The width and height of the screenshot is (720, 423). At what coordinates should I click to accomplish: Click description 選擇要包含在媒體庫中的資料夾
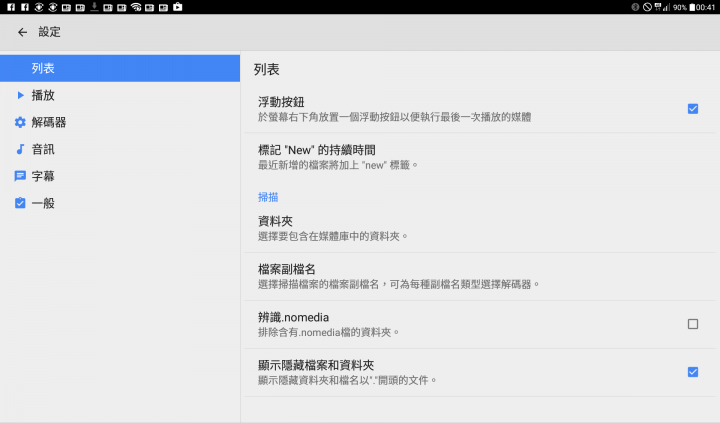point(332,236)
